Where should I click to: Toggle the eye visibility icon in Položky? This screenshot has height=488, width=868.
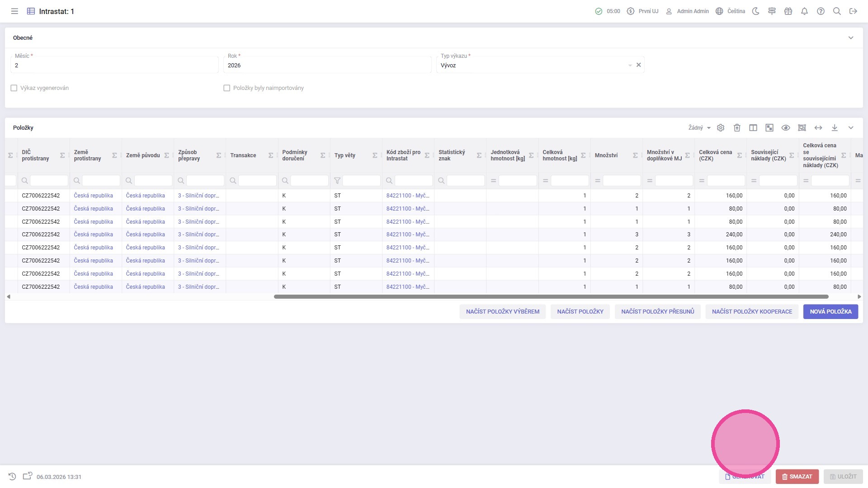(x=786, y=128)
